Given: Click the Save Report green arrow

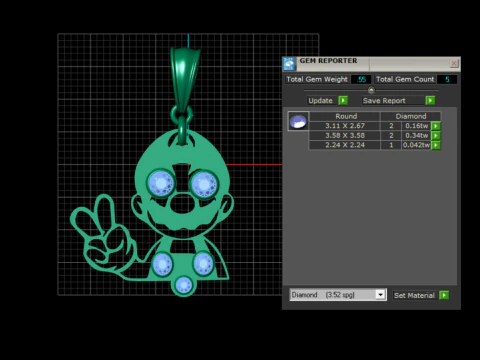Looking at the screenshot, I should [x=430, y=100].
